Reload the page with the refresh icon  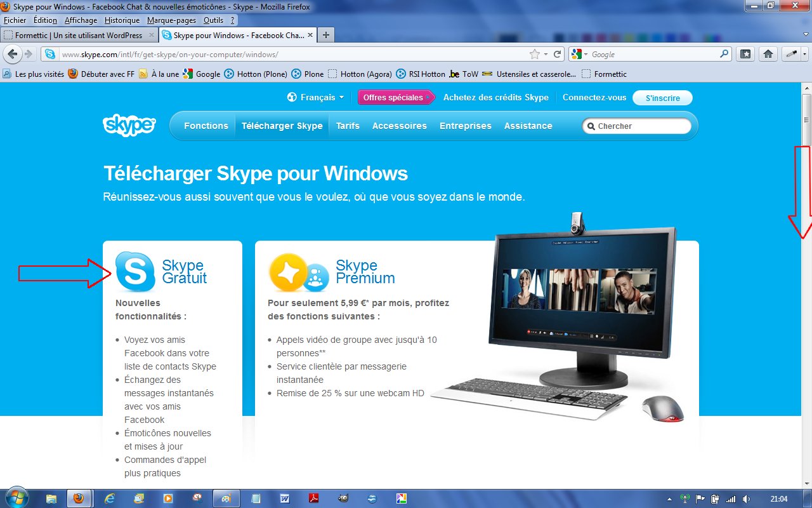(558, 54)
